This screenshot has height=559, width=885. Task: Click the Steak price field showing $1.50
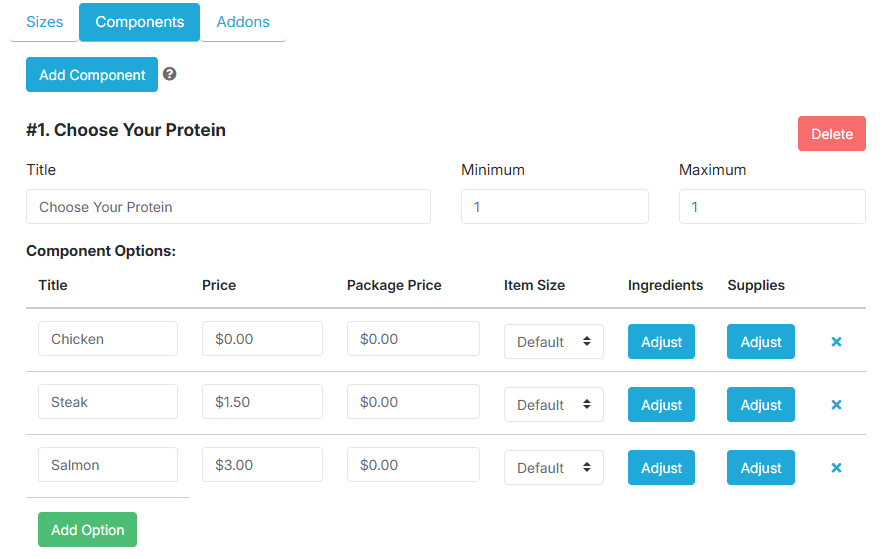coord(262,402)
